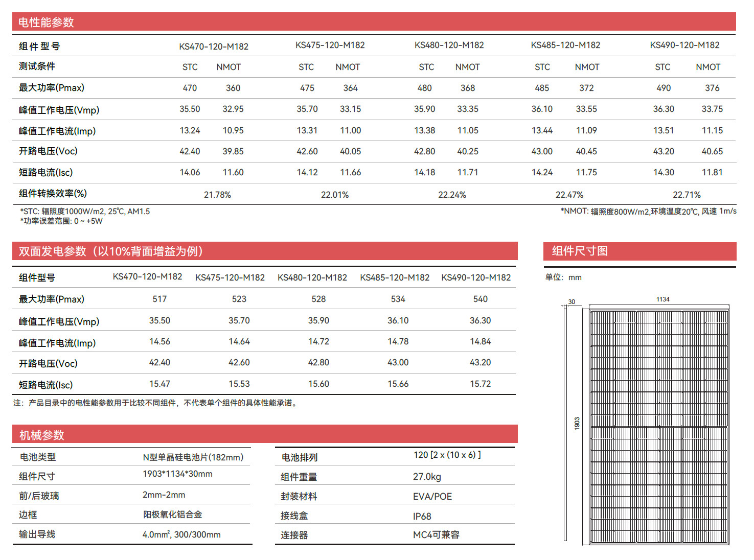The width and height of the screenshot is (754, 560).
Task: Select KS490-120-M182 in the electrical parameters table
Action: tap(684, 45)
